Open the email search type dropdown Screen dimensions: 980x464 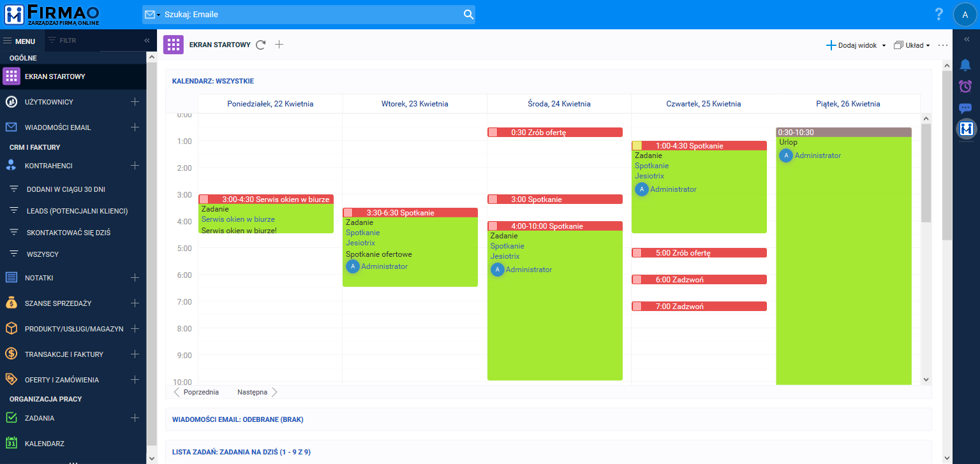152,15
